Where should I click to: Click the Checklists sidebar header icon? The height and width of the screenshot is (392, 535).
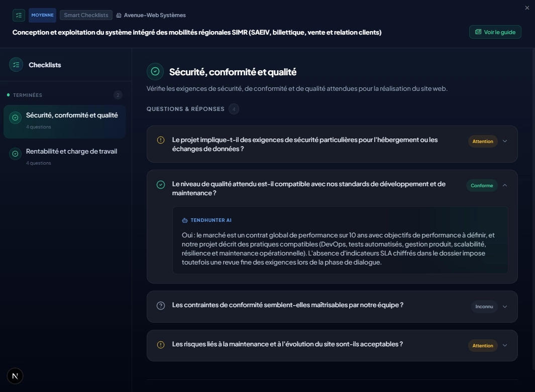16,65
